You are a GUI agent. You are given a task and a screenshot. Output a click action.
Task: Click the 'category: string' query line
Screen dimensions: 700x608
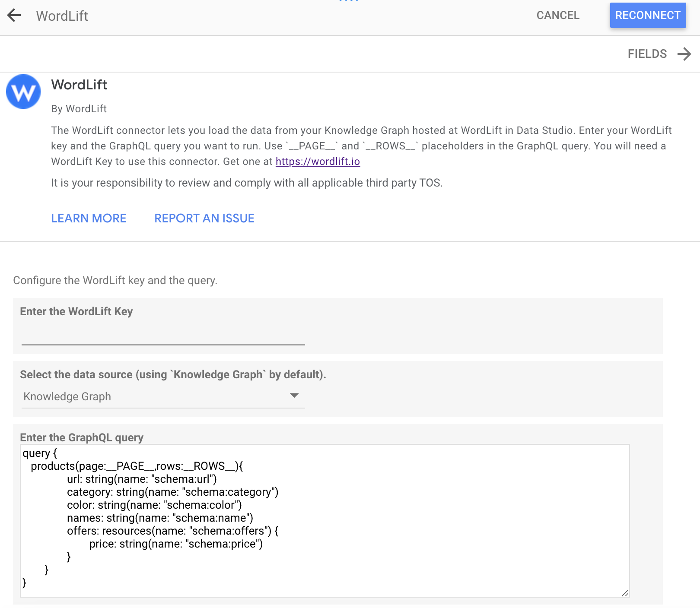coord(172,492)
